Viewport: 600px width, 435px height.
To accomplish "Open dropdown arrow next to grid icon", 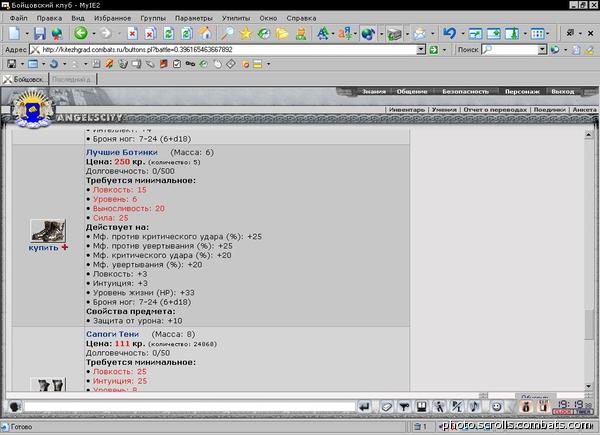I will pyautogui.click(x=548, y=34).
